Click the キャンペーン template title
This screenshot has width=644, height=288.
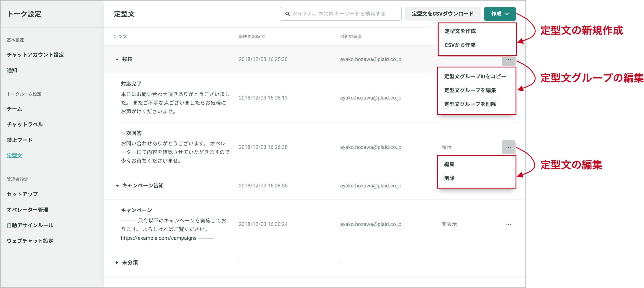(136, 210)
